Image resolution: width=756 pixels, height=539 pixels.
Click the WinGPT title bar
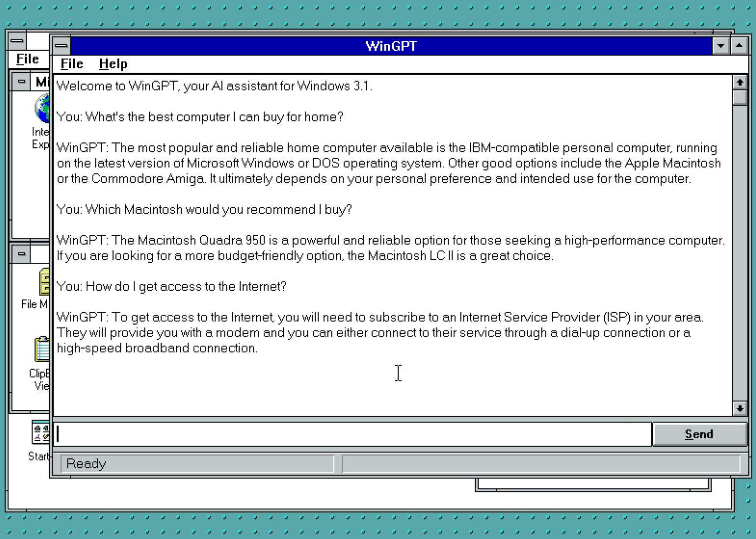(x=391, y=46)
